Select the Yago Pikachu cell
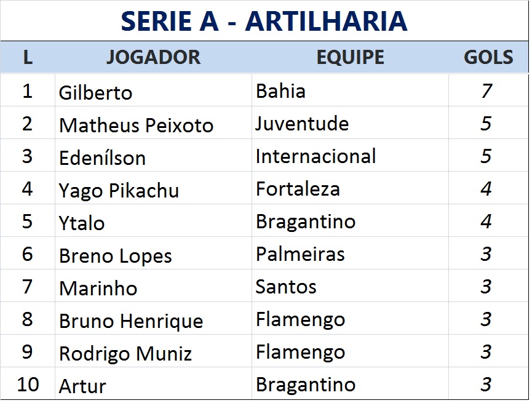The height and width of the screenshot is (403, 532). coord(153,188)
